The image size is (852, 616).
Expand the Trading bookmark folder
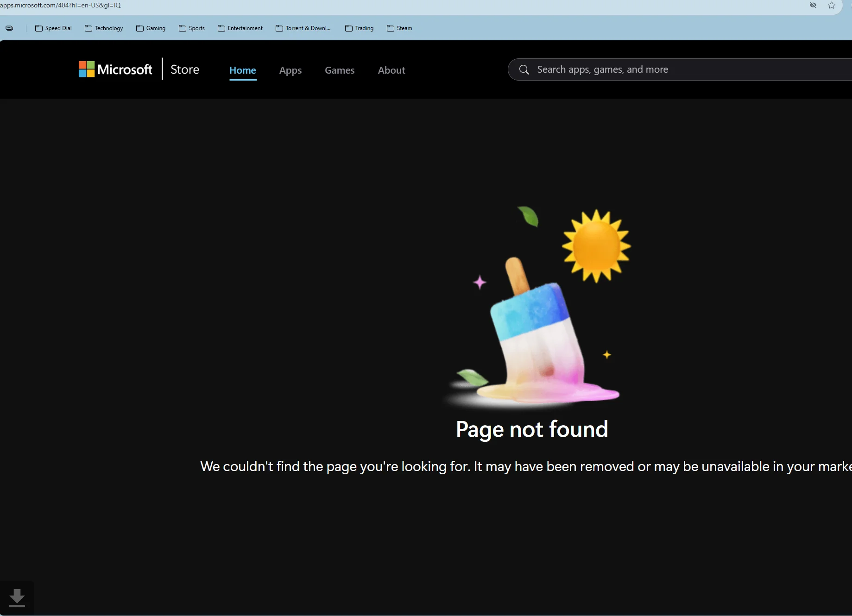pyautogui.click(x=359, y=28)
